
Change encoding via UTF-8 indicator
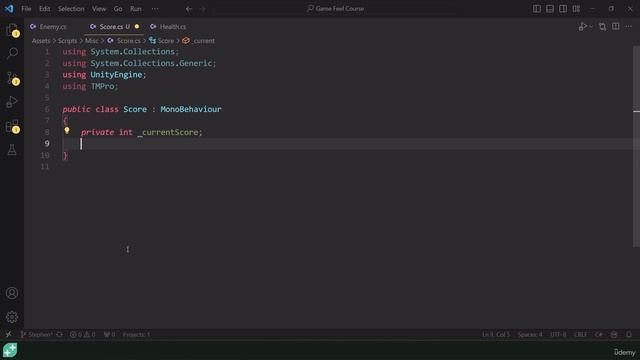pos(558,334)
